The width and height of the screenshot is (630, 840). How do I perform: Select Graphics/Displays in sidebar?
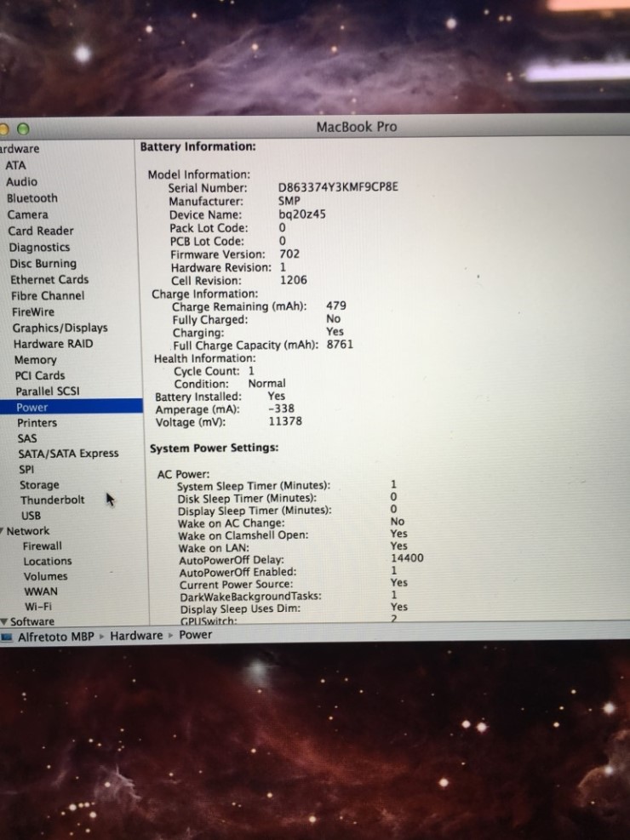[x=60, y=328]
